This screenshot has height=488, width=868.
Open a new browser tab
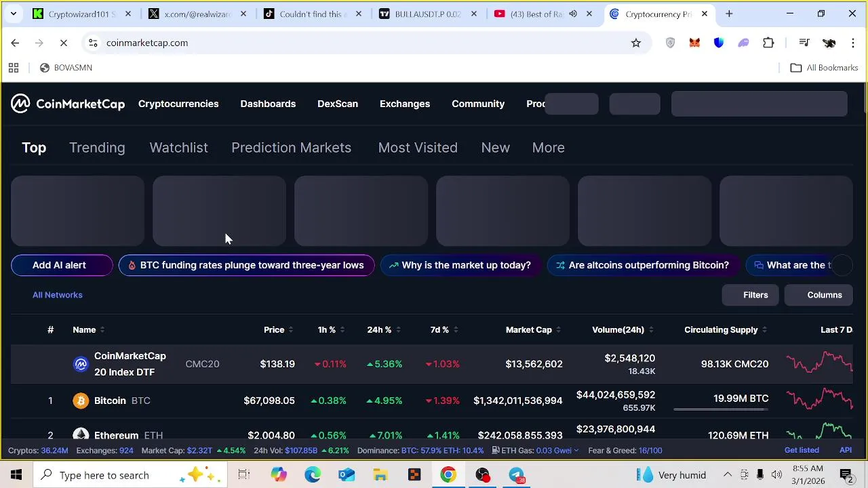click(x=729, y=14)
